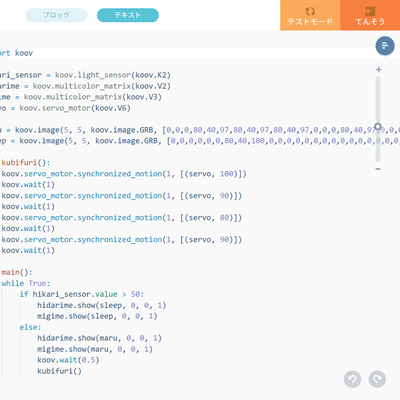Click the zoom slider handle

coord(378,127)
